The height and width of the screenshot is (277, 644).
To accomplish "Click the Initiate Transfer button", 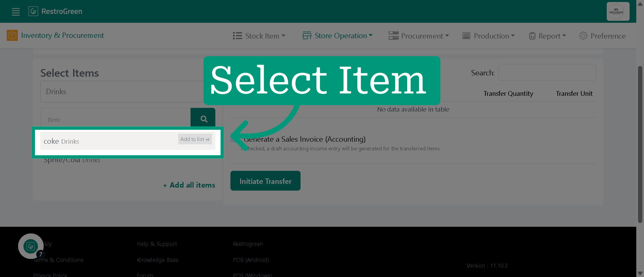I will pyautogui.click(x=265, y=181).
